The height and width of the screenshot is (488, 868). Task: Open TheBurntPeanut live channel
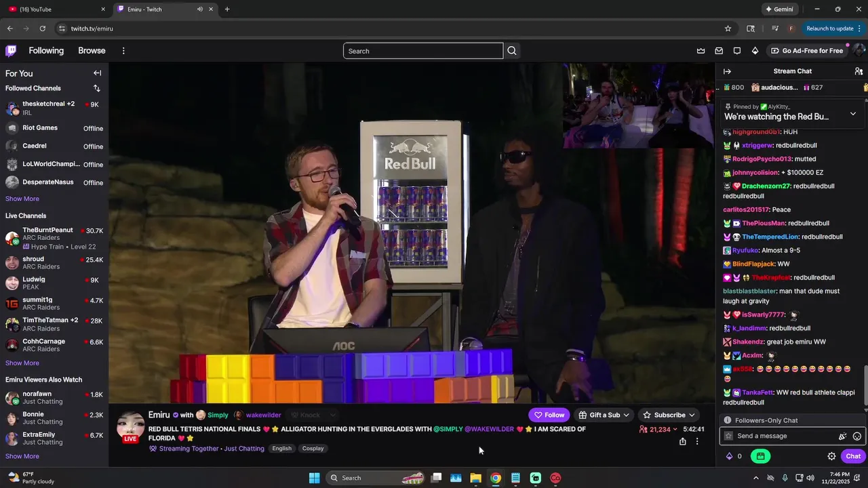pyautogui.click(x=54, y=238)
